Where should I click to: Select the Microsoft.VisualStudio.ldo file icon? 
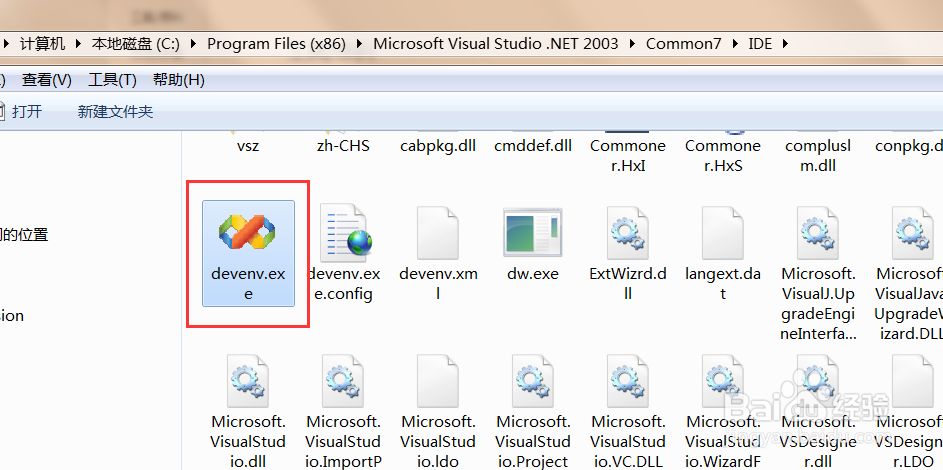437,382
